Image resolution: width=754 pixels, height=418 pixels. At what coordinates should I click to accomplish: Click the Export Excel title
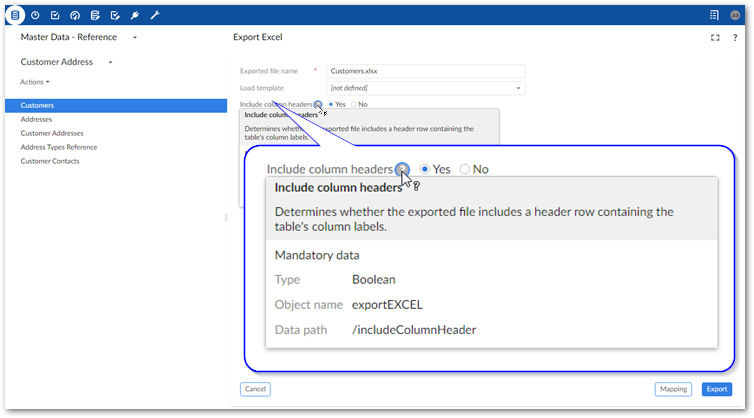pyautogui.click(x=258, y=37)
